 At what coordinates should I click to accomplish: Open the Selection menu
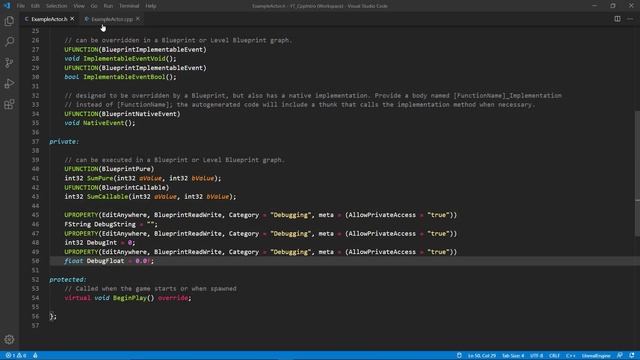56,6
